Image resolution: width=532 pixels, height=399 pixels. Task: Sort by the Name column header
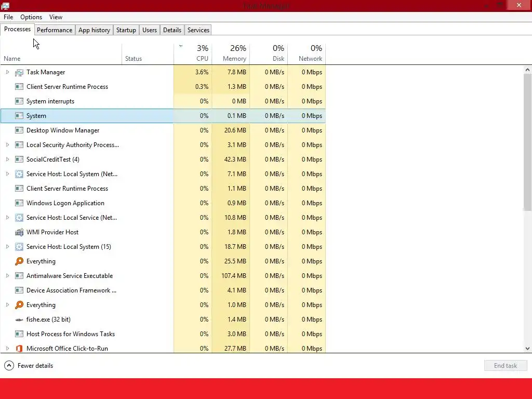point(61,54)
